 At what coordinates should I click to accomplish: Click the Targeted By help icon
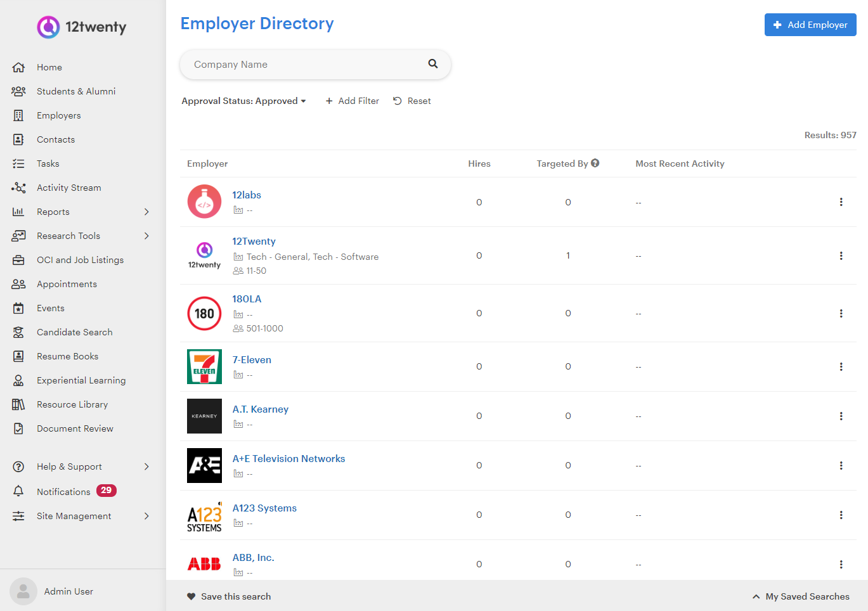(595, 163)
